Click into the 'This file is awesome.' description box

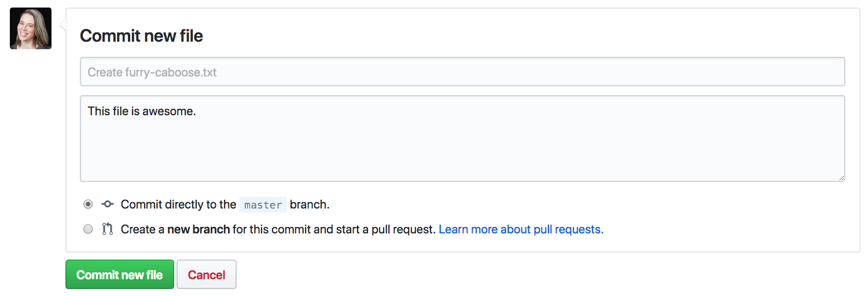point(462,138)
